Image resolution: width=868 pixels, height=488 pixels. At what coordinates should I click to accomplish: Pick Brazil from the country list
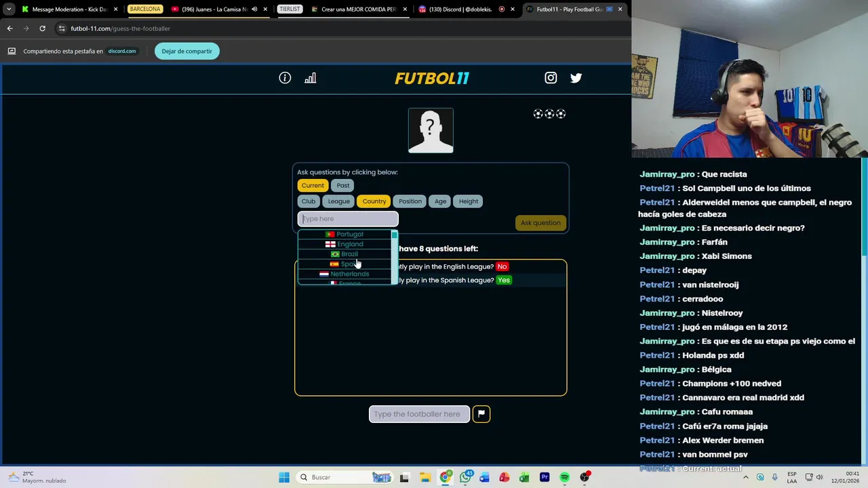[x=344, y=254]
